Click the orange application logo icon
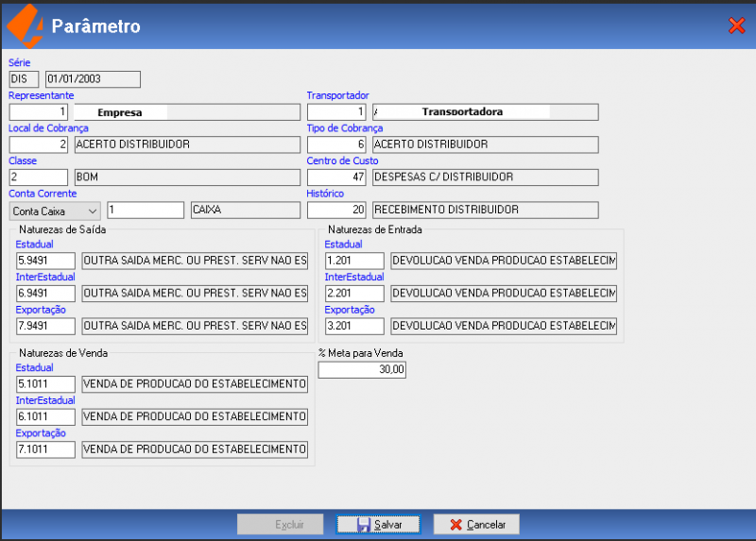756x541 pixels. click(26, 26)
